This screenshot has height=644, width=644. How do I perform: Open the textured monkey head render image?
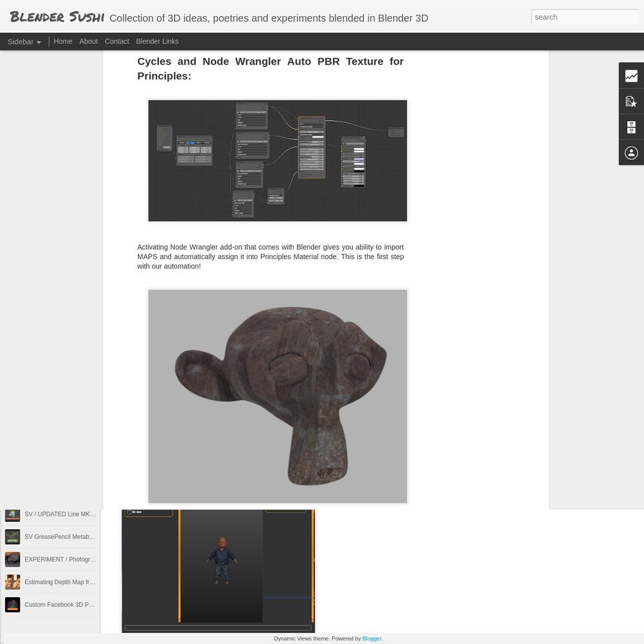pyautogui.click(x=278, y=396)
